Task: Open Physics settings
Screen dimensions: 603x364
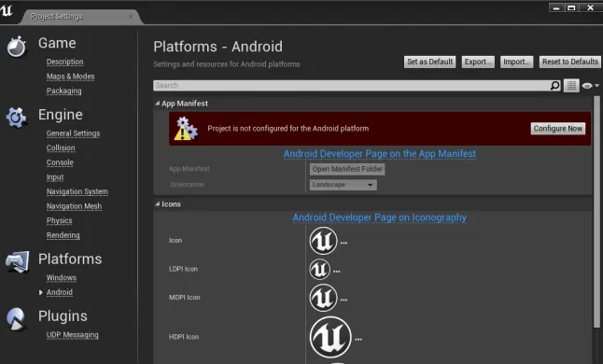Action: [x=59, y=220]
